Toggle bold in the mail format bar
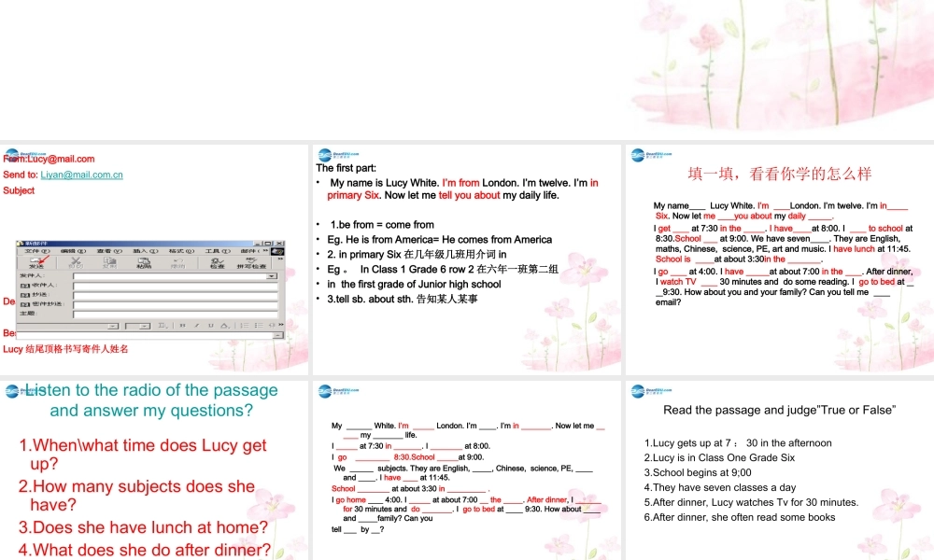The width and height of the screenshot is (934, 560). point(183,326)
